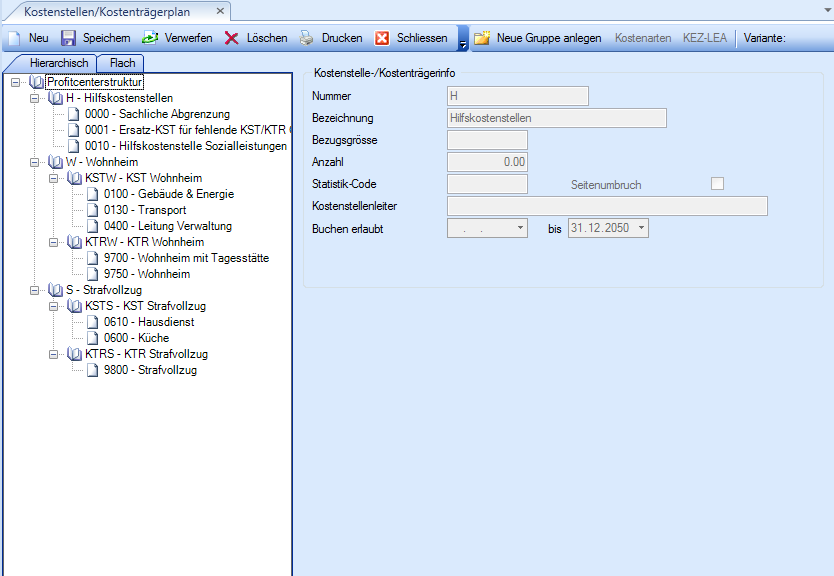Click the Kostenarten toolbar button
The height and width of the screenshot is (576, 834).
click(643, 38)
